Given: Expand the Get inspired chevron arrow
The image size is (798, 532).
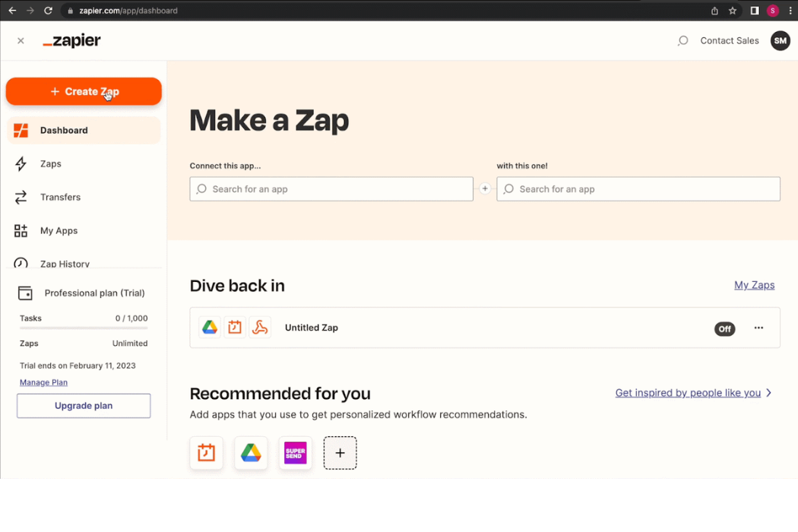Looking at the screenshot, I should 769,393.
